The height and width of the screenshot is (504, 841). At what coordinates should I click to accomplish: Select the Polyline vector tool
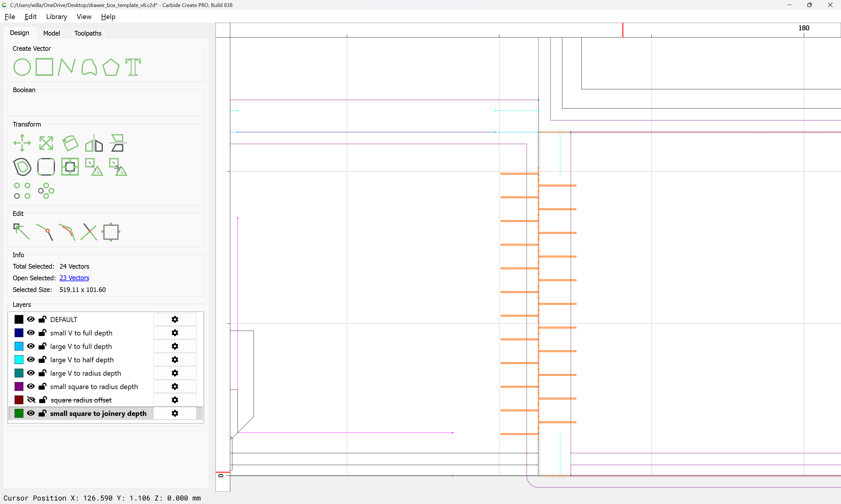pos(66,67)
